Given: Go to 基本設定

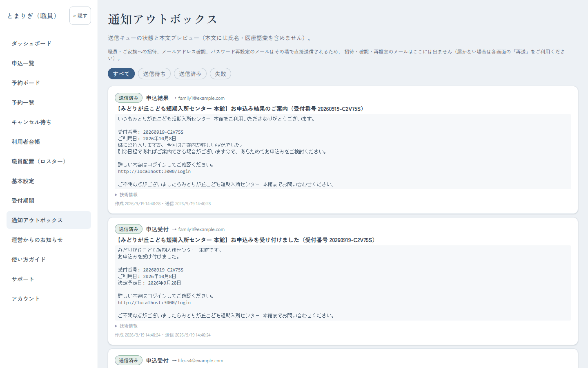Looking at the screenshot, I should [49, 181].
